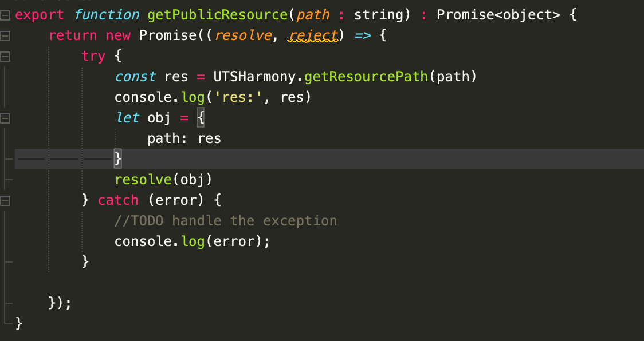Collapse the getPublicResource function fold marker
The image size is (644, 341).
tap(5, 15)
